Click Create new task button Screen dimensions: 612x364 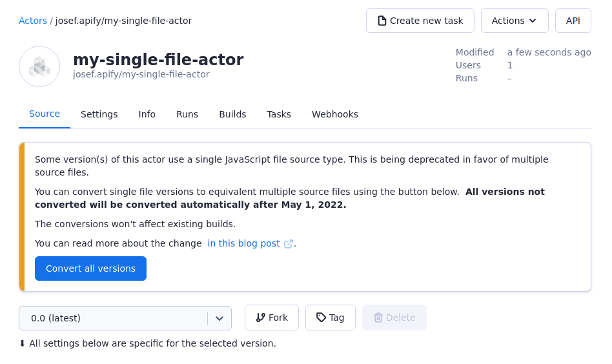tap(420, 21)
